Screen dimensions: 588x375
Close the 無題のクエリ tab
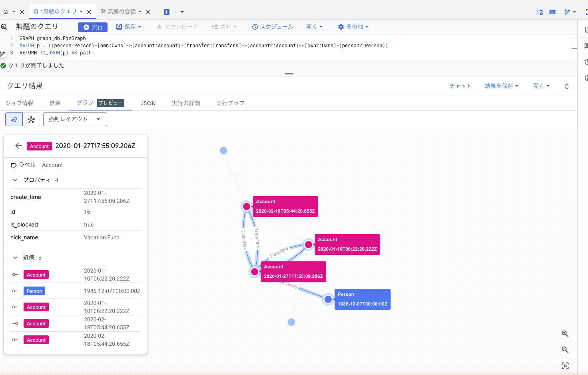(x=89, y=12)
